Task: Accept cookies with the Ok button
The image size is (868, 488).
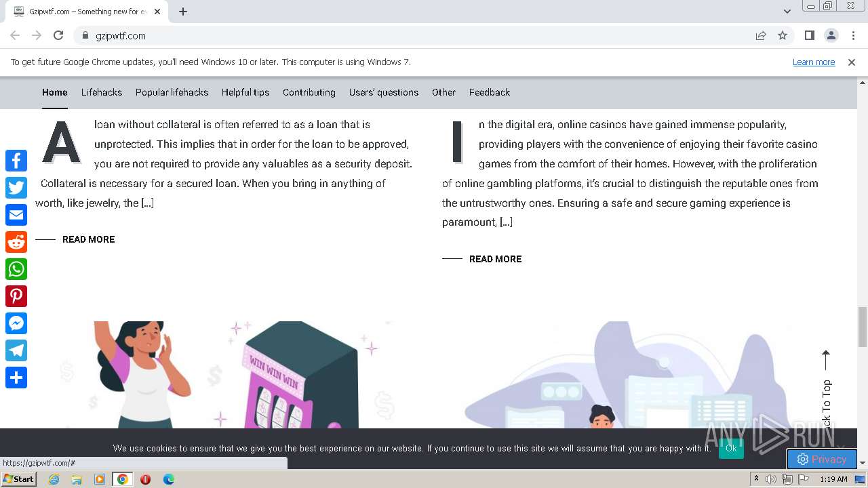Action: pyautogui.click(x=731, y=448)
